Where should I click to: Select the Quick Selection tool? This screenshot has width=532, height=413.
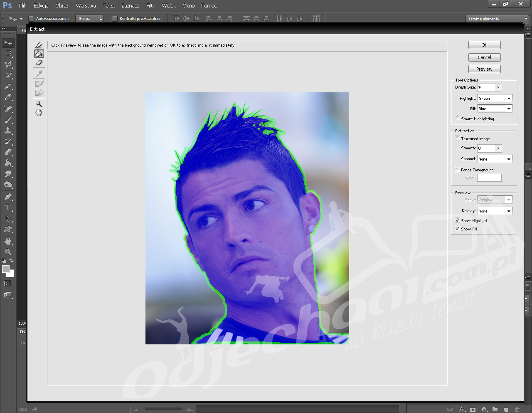(8, 75)
